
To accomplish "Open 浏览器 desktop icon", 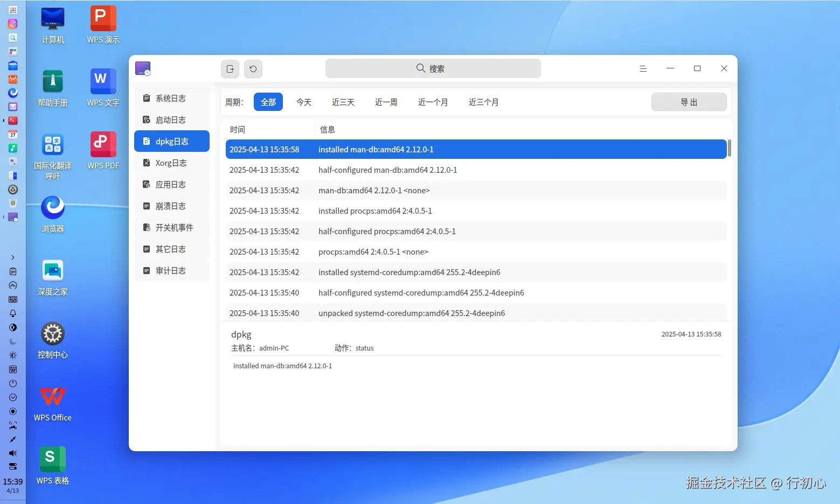I will click(53, 214).
